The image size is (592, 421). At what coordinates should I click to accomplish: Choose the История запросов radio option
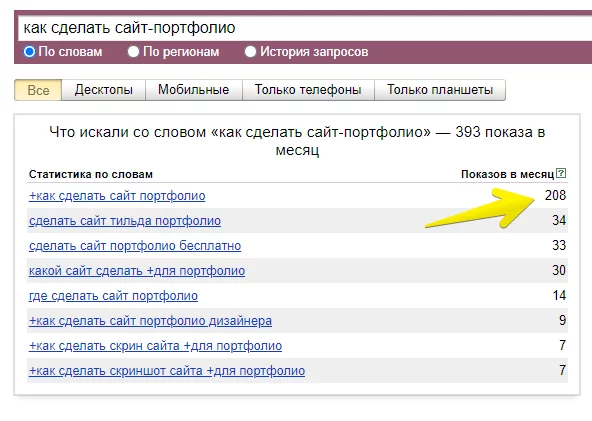pos(250,52)
